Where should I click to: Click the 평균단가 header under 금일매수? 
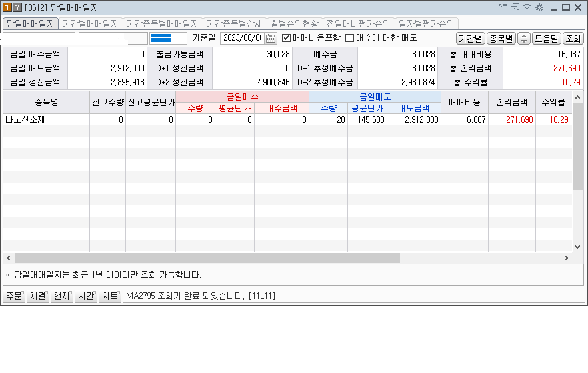pyautogui.click(x=235, y=108)
